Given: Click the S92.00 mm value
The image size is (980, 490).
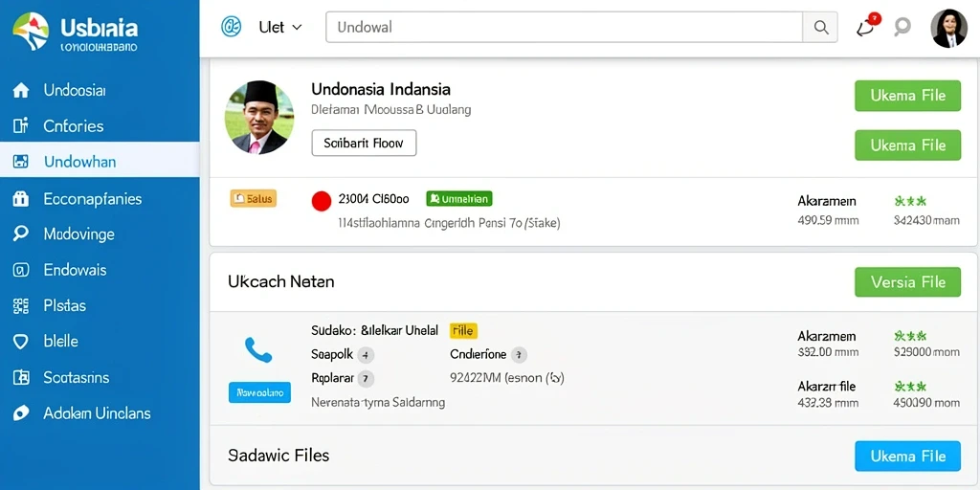Looking at the screenshot, I should pyautogui.click(x=828, y=352).
